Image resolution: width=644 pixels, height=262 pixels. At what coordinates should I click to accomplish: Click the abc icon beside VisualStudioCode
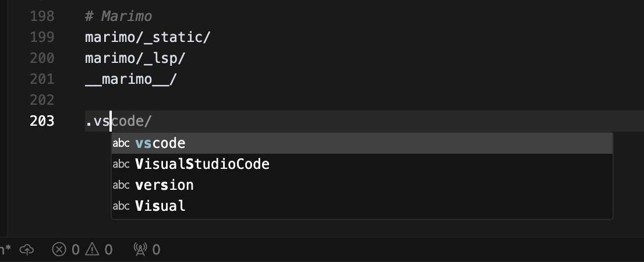pos(121,164)
